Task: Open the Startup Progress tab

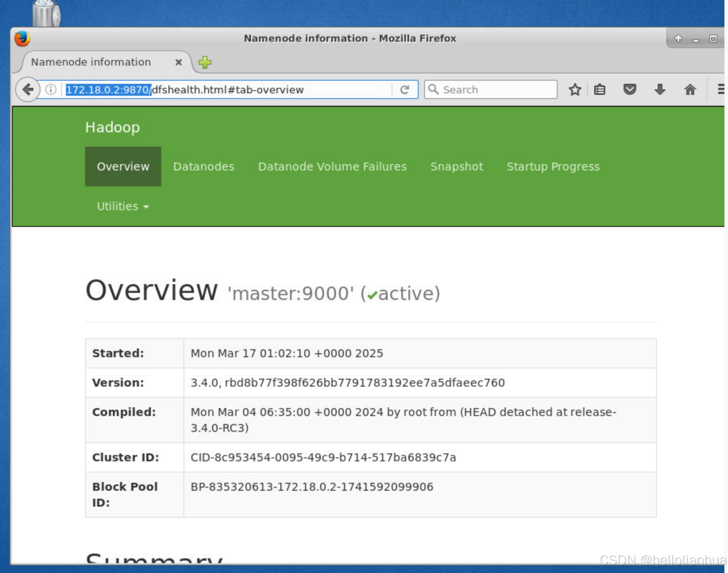Action: [x=553, y=166]
